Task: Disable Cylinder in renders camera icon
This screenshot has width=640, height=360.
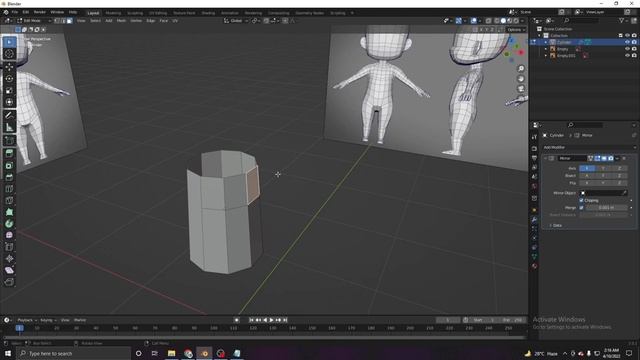Action: tap(634, 42)
